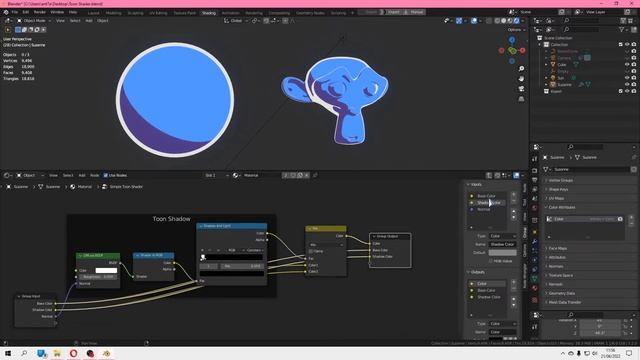Toggle rendered viewport shading mode

516,20
